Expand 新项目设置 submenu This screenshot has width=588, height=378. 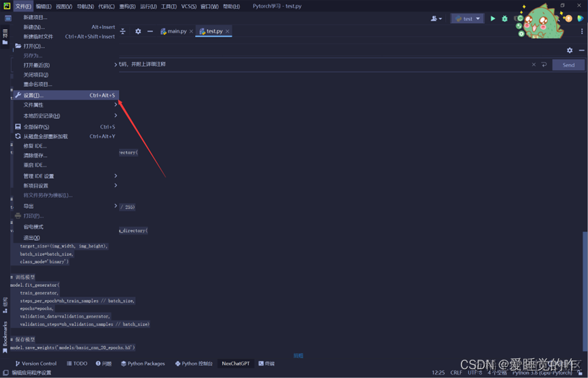(66, 186)
